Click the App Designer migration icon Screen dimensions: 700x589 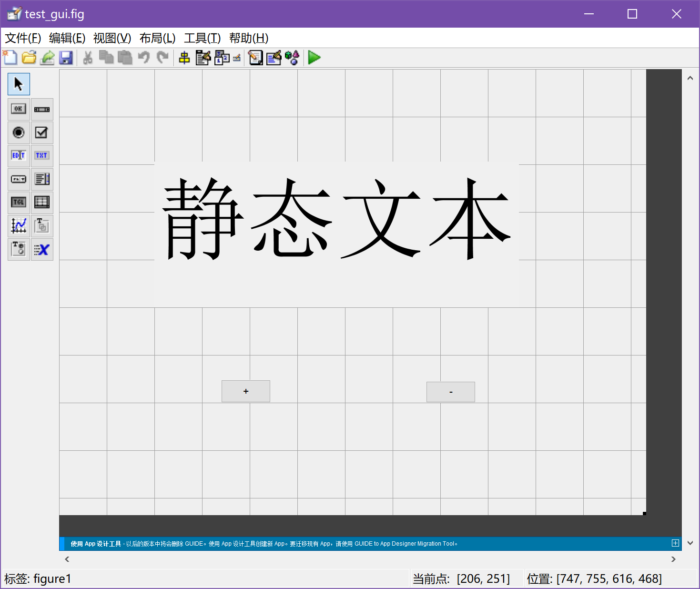[47, 58]
